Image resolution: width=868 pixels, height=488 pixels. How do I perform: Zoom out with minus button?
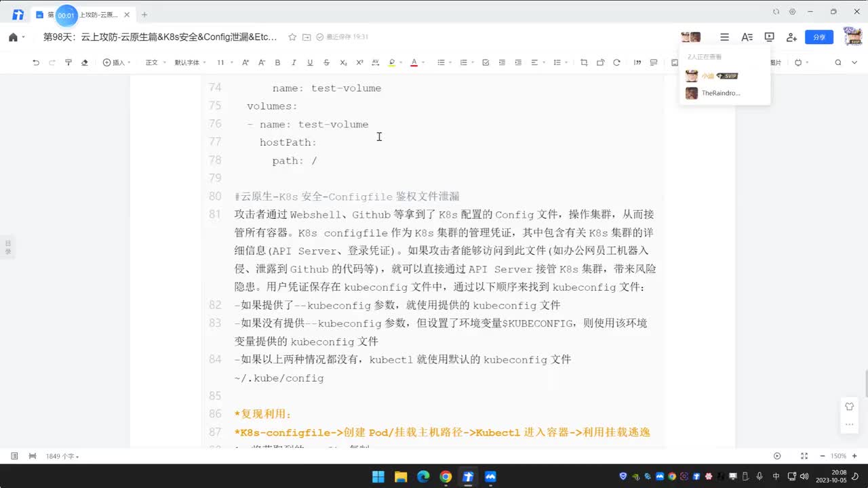click(x=822, y=456)
